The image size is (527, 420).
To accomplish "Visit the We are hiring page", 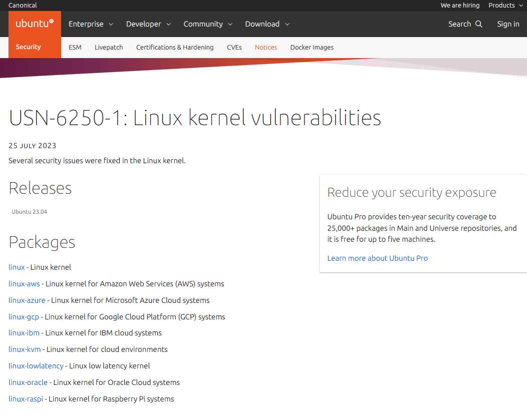I will [459, 6].
